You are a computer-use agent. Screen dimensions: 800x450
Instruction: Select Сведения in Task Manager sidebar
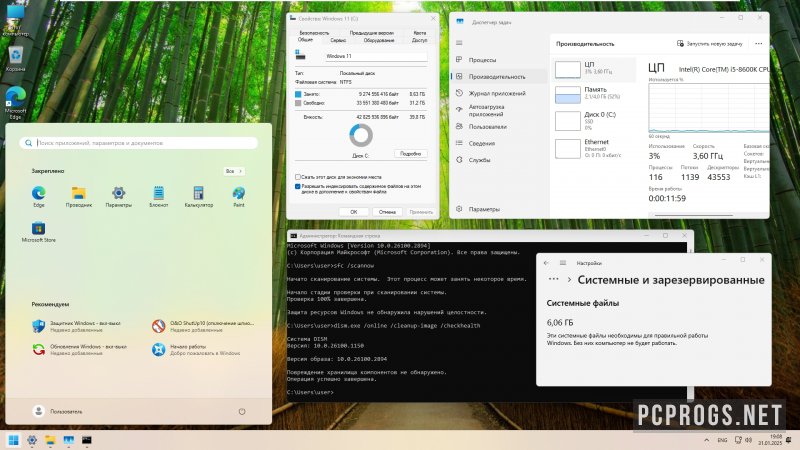[x=497, y=143]
